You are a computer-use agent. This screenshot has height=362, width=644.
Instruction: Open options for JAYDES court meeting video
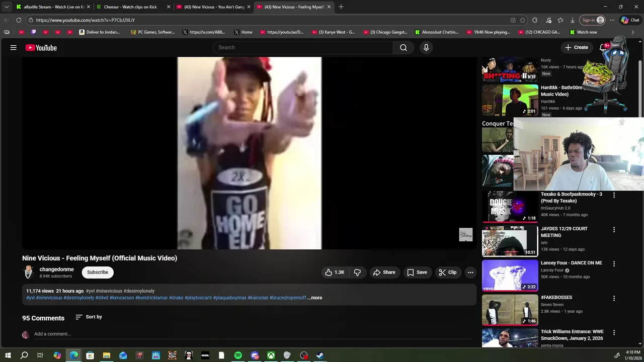tap(614, 229)
